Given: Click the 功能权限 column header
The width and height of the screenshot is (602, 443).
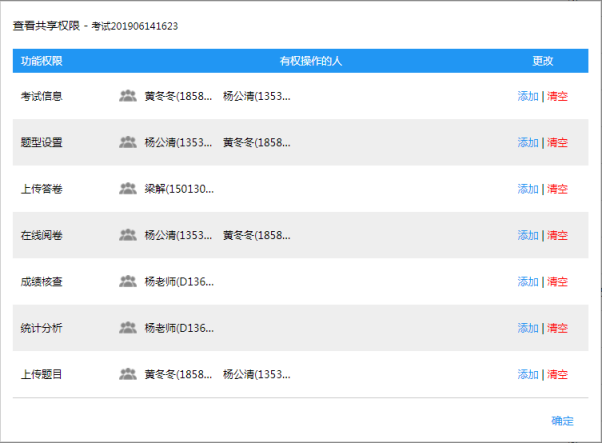Looking at the screenshot, I should coord(42,61).
